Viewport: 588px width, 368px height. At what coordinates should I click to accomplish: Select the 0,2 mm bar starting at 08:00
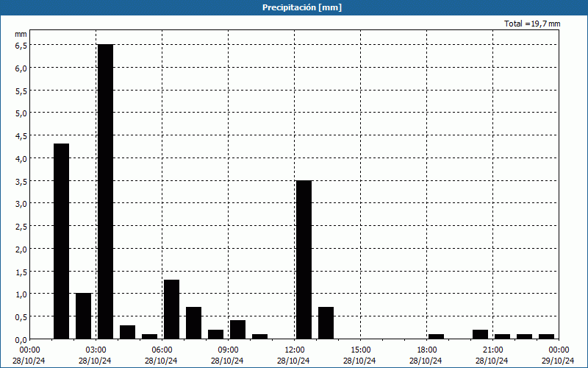216,335
